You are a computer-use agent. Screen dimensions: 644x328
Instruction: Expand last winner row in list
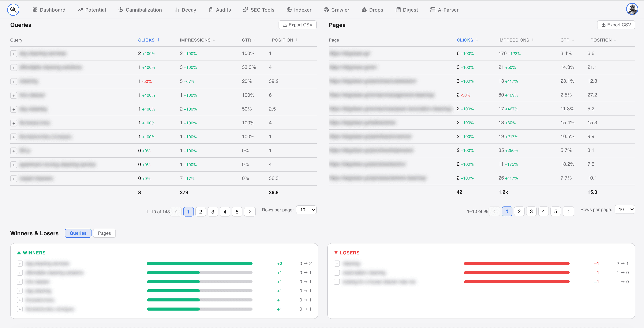click(20, 309)
